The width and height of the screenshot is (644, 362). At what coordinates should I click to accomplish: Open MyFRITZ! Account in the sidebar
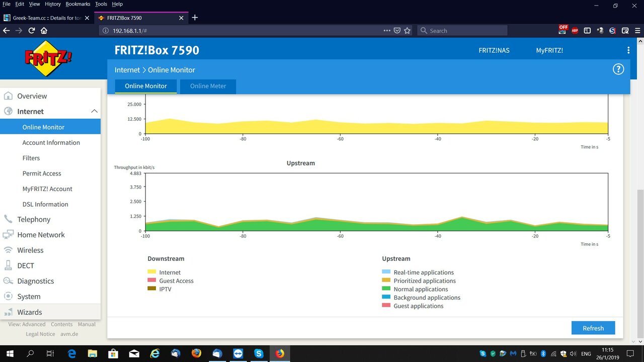coord(47,189)
